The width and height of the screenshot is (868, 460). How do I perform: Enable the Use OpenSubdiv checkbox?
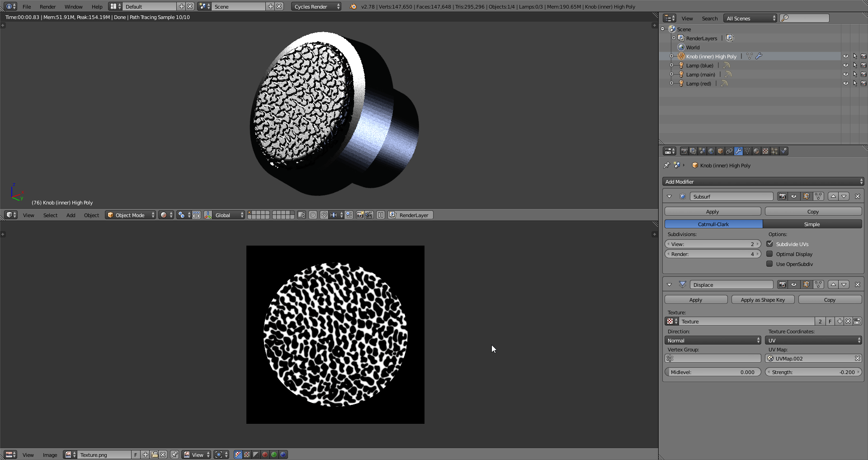pyautogui.click(x=769, y=264)
